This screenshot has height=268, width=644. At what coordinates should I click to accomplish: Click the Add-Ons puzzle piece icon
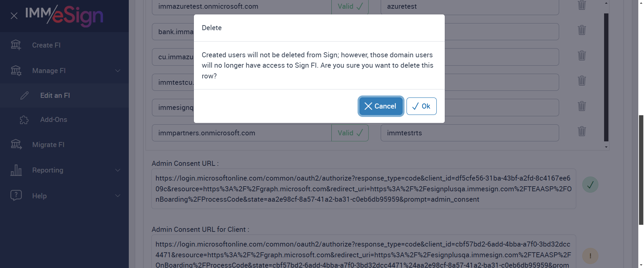(x=24, y=120)
